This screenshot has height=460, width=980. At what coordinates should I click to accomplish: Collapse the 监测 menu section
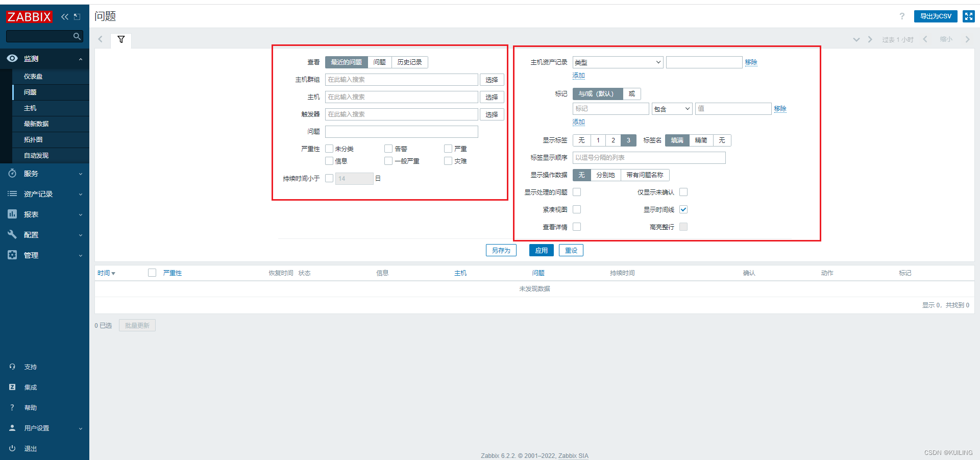point(81,59)
